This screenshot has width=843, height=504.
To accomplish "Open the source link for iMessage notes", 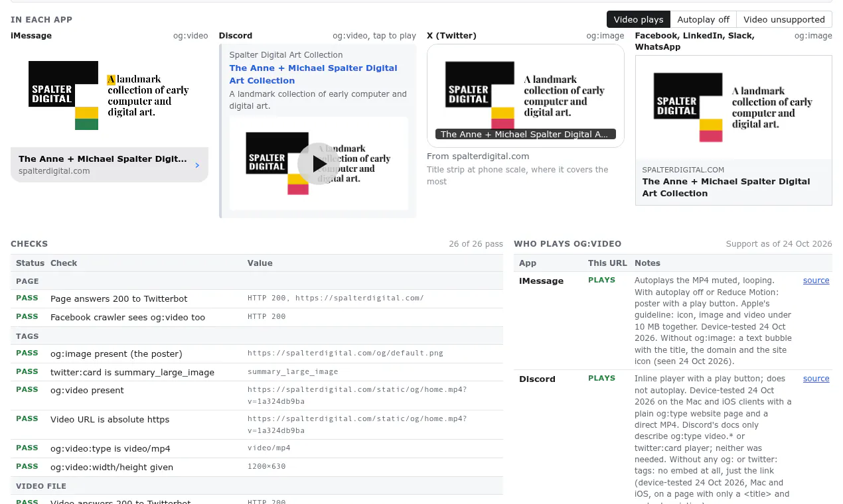I will (x=816, y=281).
